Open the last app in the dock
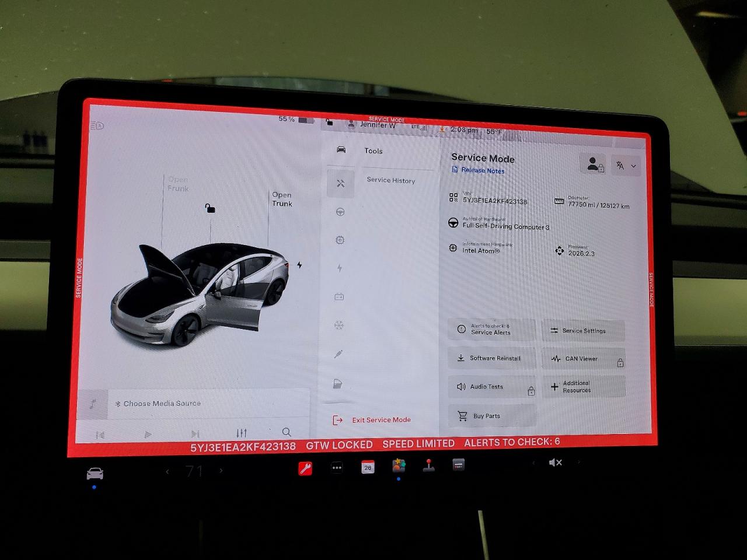Screen dimensions: 747x560 tap(459, 465)
